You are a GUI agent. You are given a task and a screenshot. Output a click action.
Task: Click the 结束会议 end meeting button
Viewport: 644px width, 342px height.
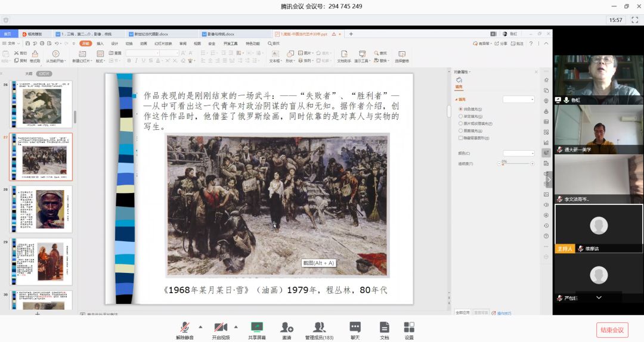(612, 330)
